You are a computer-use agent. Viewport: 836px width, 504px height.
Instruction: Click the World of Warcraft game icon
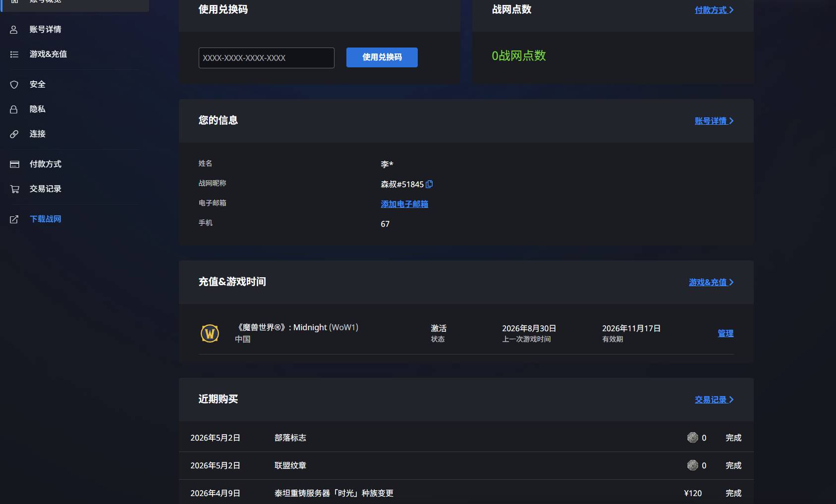[x=210, y=333]
